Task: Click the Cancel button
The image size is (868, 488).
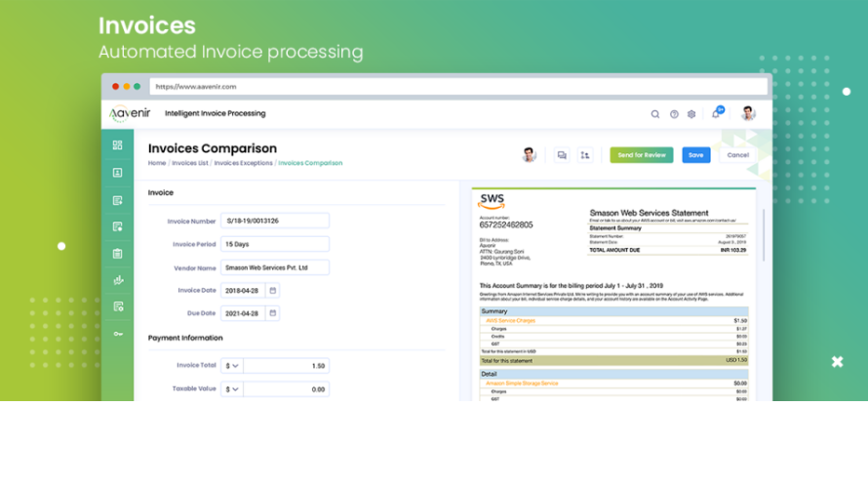Action: pyautogui.click(x=737, y=155)
